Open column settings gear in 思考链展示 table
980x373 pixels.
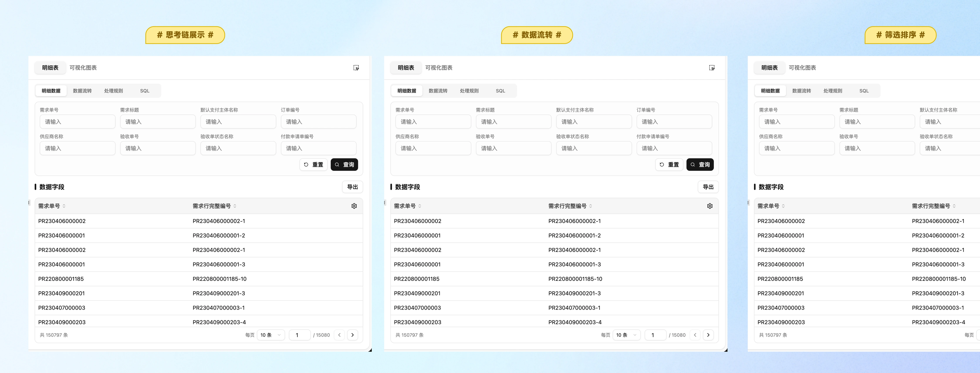[x=354, y=206]
